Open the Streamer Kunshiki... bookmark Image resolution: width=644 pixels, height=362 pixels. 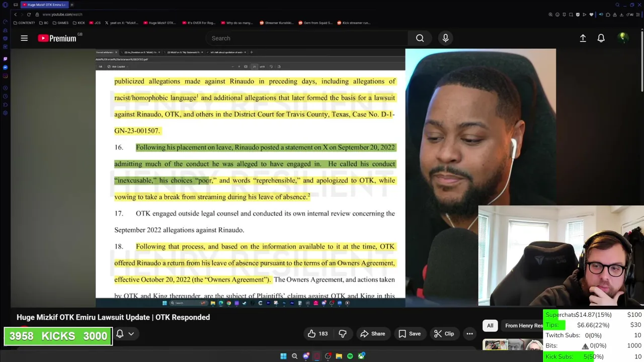(276, 23)
